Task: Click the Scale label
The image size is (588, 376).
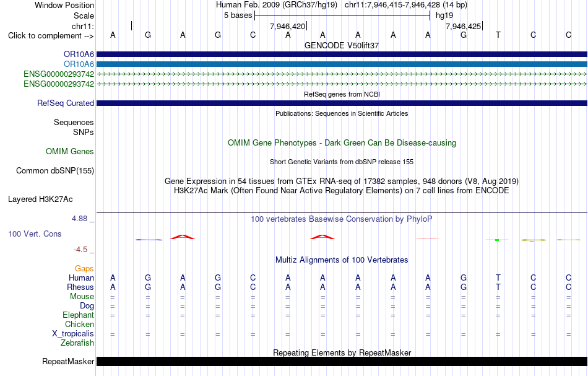Action: coord(84,15)
